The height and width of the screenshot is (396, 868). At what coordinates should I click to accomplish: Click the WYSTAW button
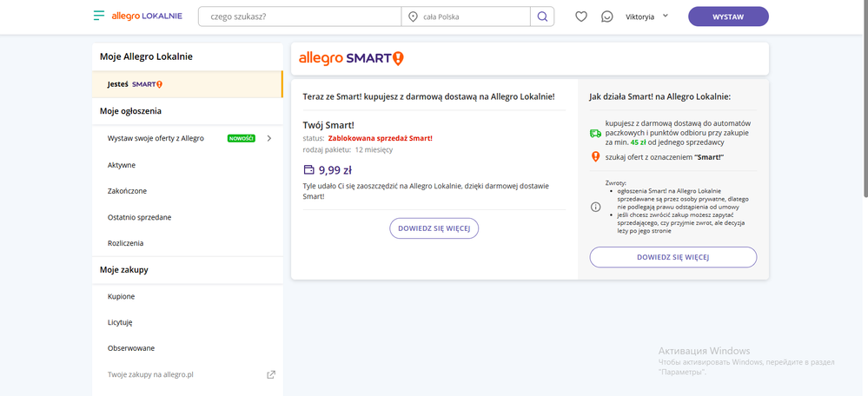(x=728, y=16)
